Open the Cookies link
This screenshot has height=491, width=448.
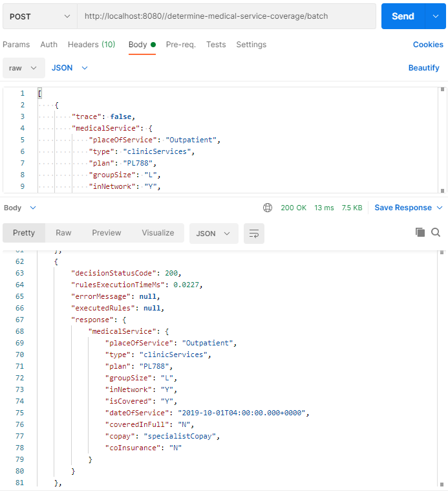coord(428,45)
